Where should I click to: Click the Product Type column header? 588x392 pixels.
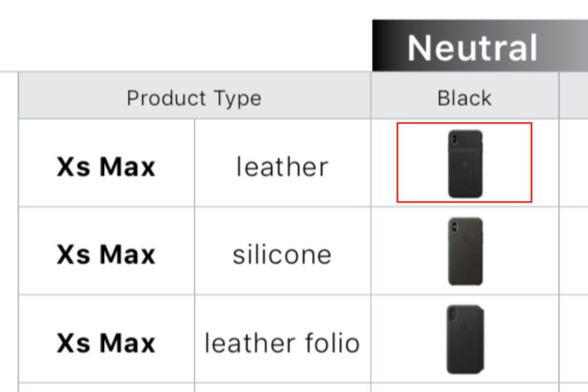(x=194, y=99)
